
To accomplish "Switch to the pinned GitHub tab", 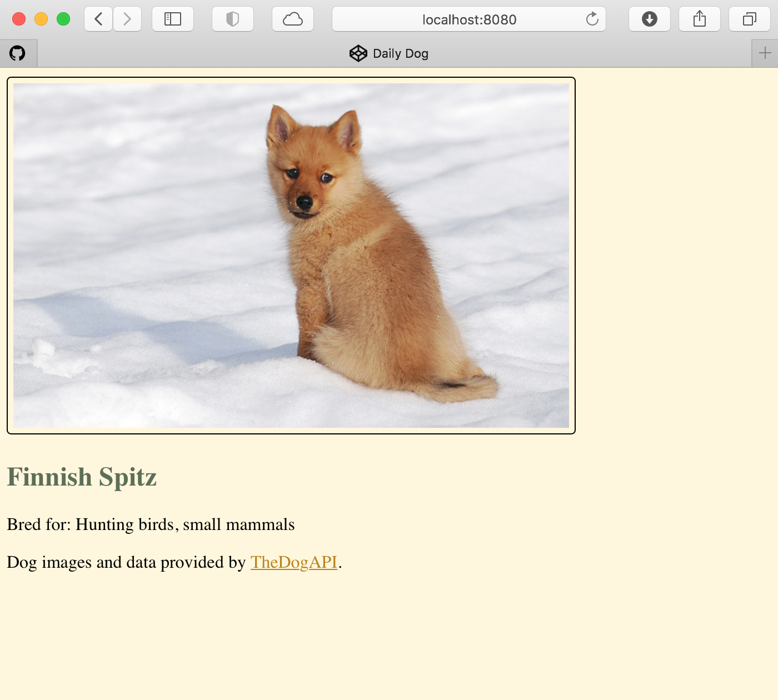I will 18,53.
